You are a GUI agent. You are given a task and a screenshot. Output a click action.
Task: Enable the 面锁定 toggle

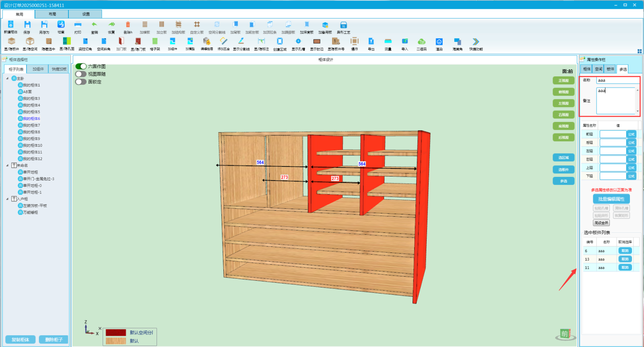[x=81, y=82]
